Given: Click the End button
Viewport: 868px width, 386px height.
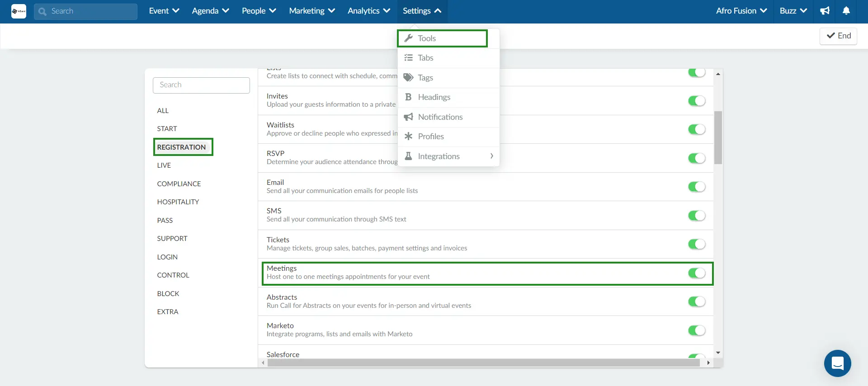Looking at the screenshot, I should (x=839, y=36).
